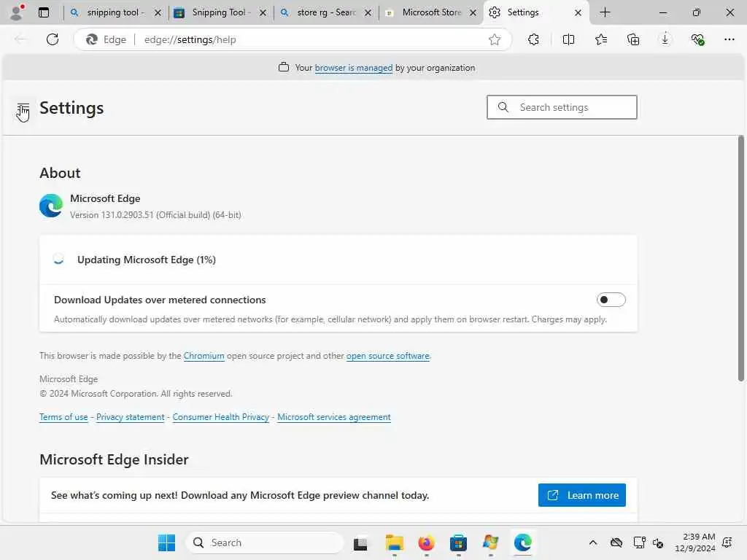Open the browser is managed link
This screenshot has width=747, height=560.
tap(354, 68)
